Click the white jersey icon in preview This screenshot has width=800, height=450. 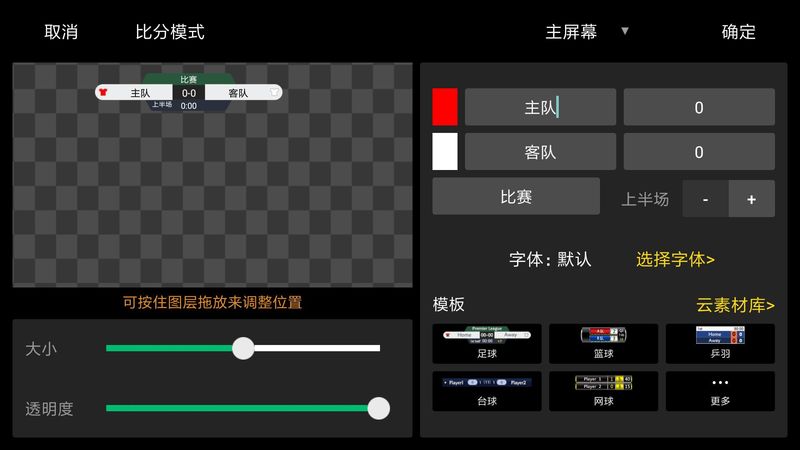coord(274,92)
